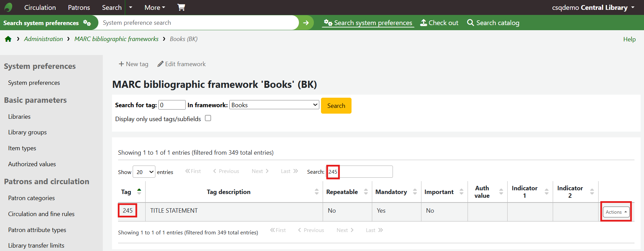Open Patron attribute types link
Viewport: 644px width, 251px height.
tap(37, 230)
